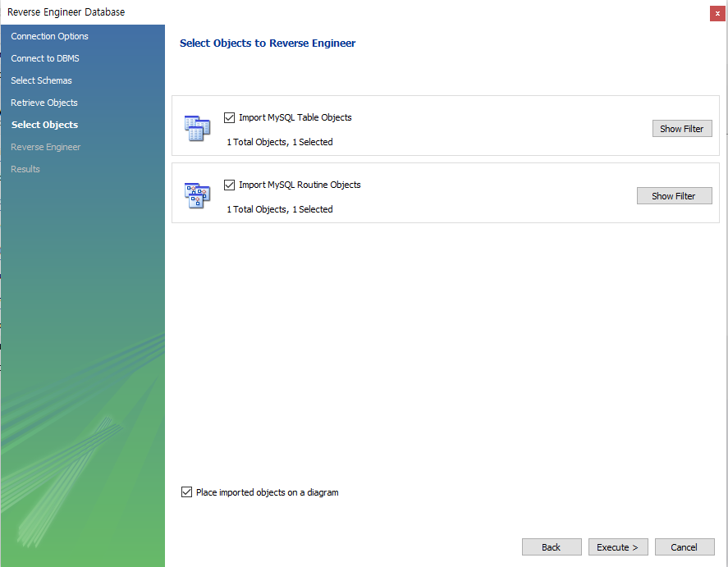Image resolution: width=728 pixels, height=567 pixels.
Task: Select Retrieve Objects step in sidebar
Action: 44,103
